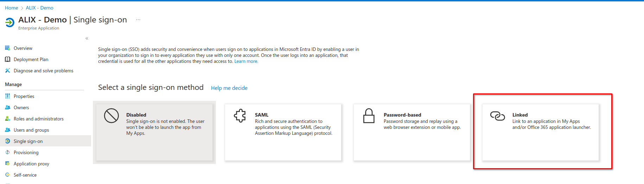
Task: Open the ellipsis more options menu
Action: pyautogui.click(x=138, y=20)
